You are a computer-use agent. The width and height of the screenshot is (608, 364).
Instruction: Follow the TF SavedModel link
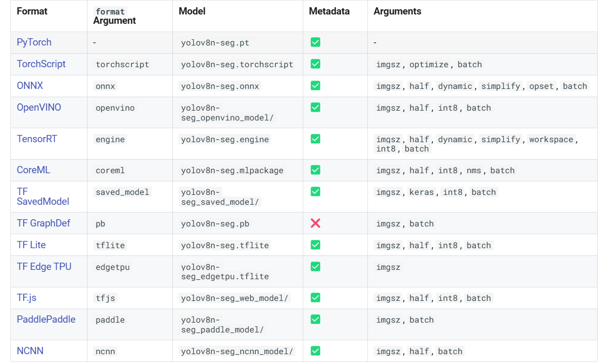(42, 196)
